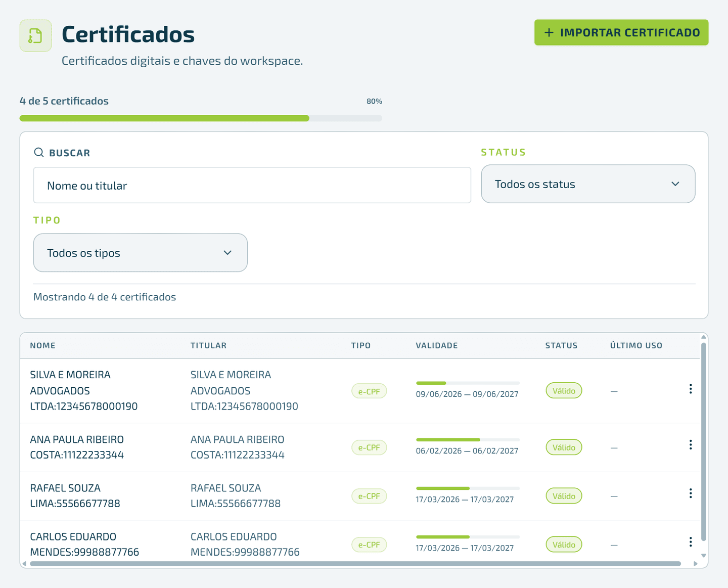Click the TIPO column header
Screen dimensions: 728x588
[361, 346]
